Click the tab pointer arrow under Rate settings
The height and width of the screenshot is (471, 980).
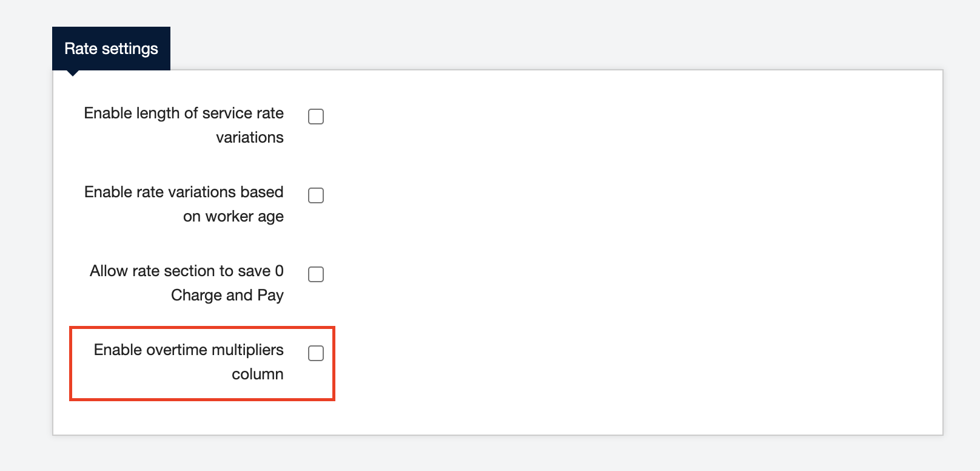pos(73,73)
